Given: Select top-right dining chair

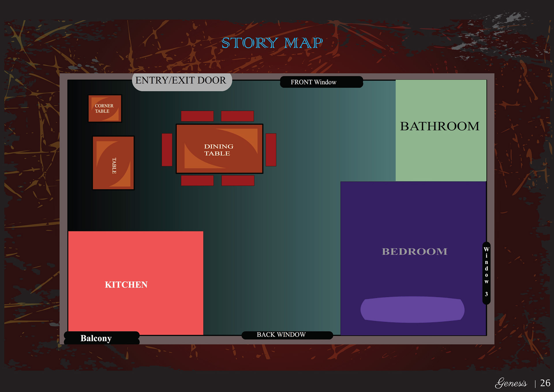Looking at the screenshot, I should tap(237, 116).
